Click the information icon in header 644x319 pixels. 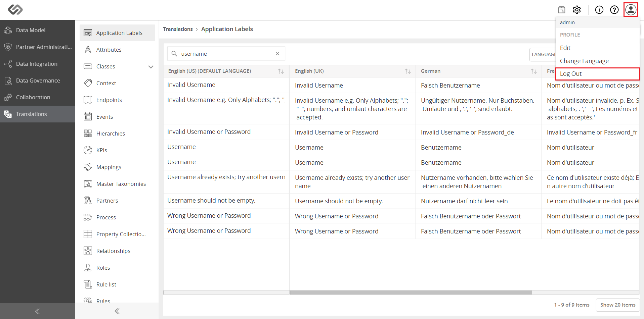click(599, 10)
